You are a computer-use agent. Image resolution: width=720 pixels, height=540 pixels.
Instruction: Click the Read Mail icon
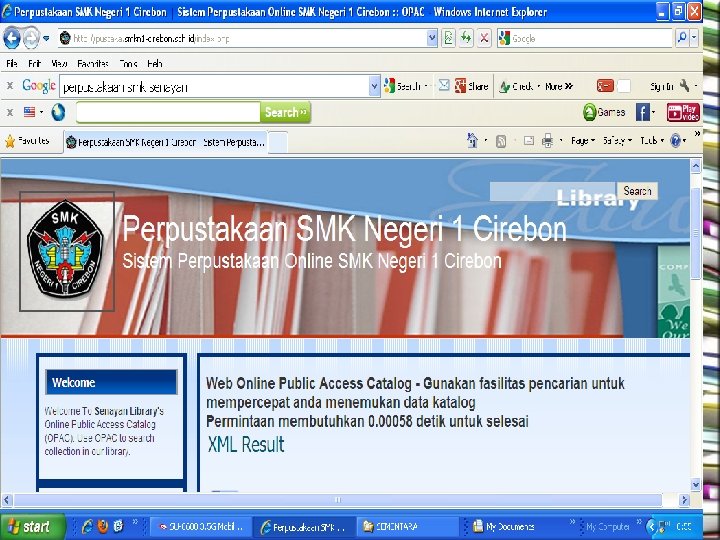pos(529,141)
